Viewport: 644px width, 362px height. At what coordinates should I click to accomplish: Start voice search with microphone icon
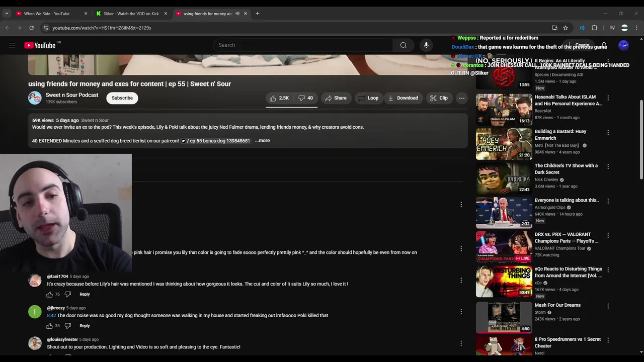tap(426, 45)
